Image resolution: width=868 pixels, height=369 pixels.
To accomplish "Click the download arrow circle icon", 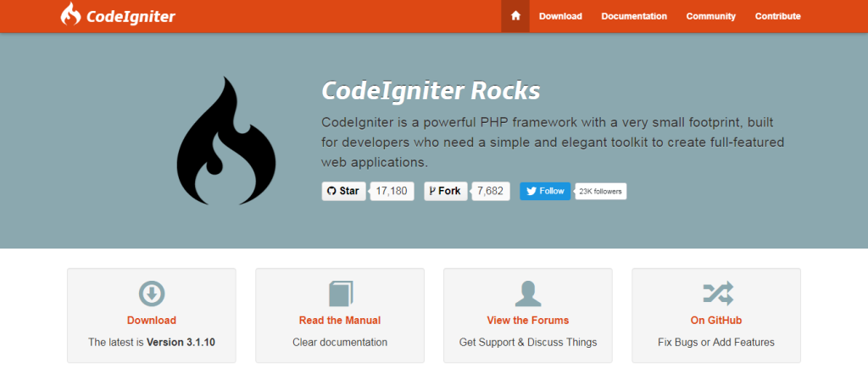I will click(x=152, y=294).
